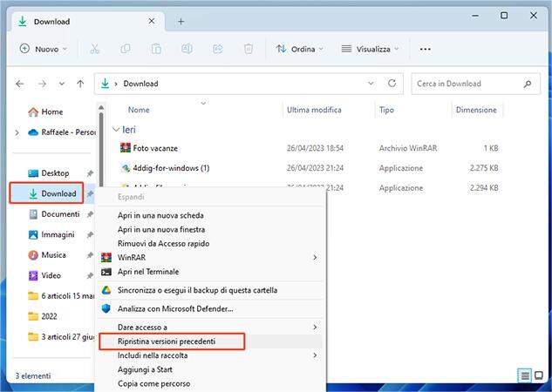Image resolution: width=552 pixels, height=392 pixels.
Task: Sort by Nome column header
Action: (139, 110)
